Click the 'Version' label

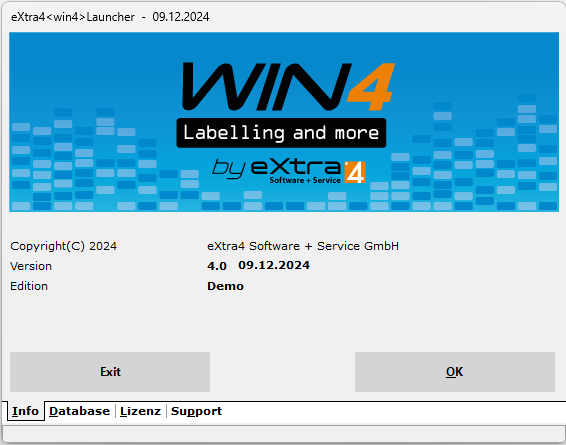[31, 266]
